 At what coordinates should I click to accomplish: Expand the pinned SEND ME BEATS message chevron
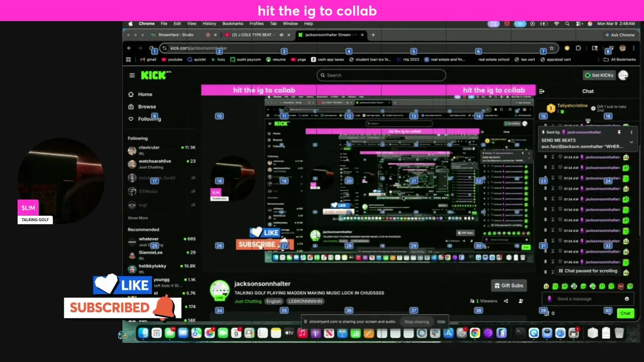click(631, 142)
